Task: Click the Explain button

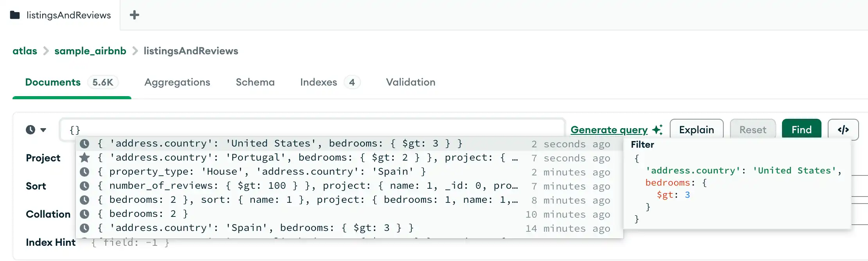Action: point(696,130)
